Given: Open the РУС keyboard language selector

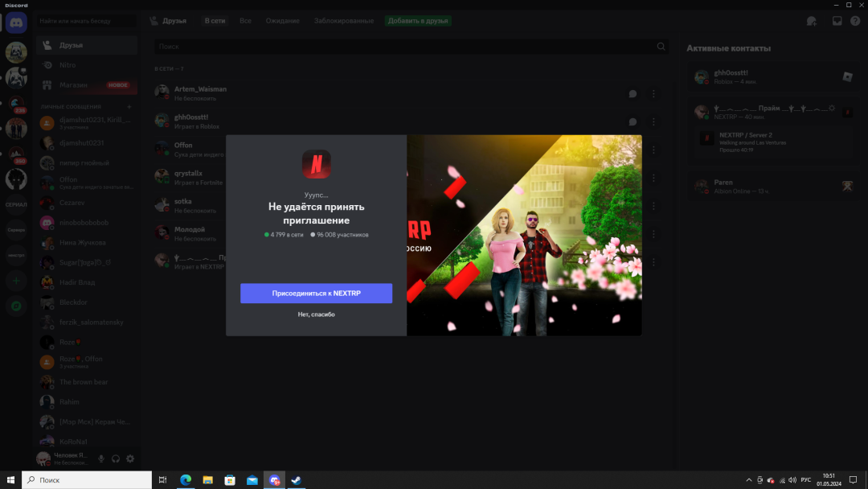Looking at the screenshot, I should tap(806, 480).
